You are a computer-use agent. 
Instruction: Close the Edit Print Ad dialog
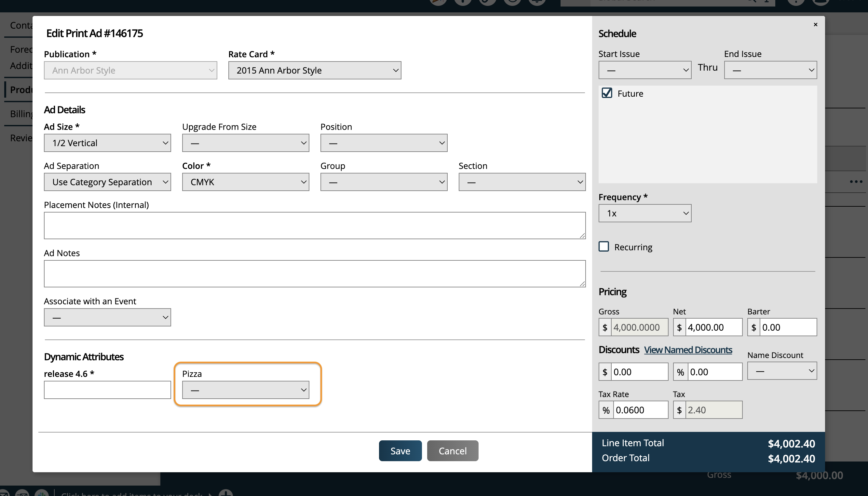pyautogui.click(x=815, y=24)
